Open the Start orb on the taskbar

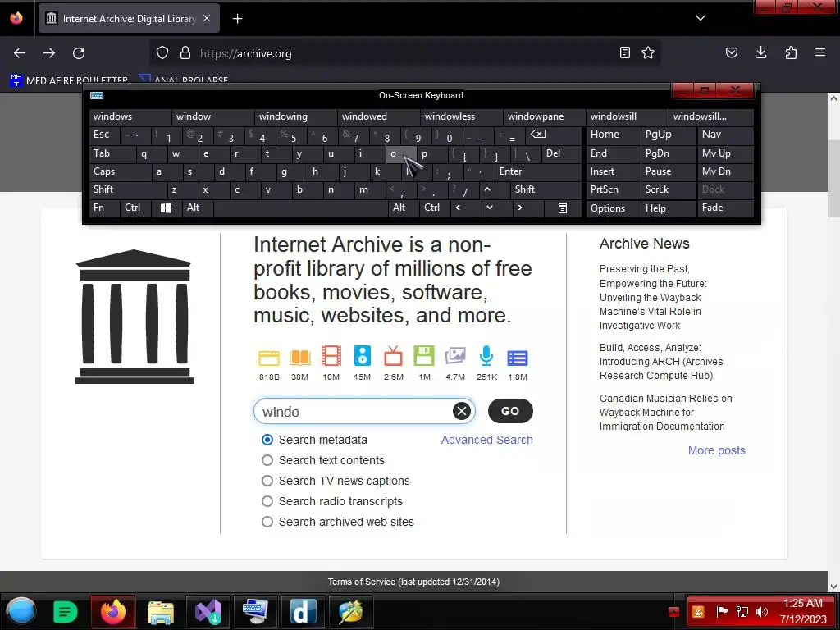pyautogui.click(x=21, y=611)
